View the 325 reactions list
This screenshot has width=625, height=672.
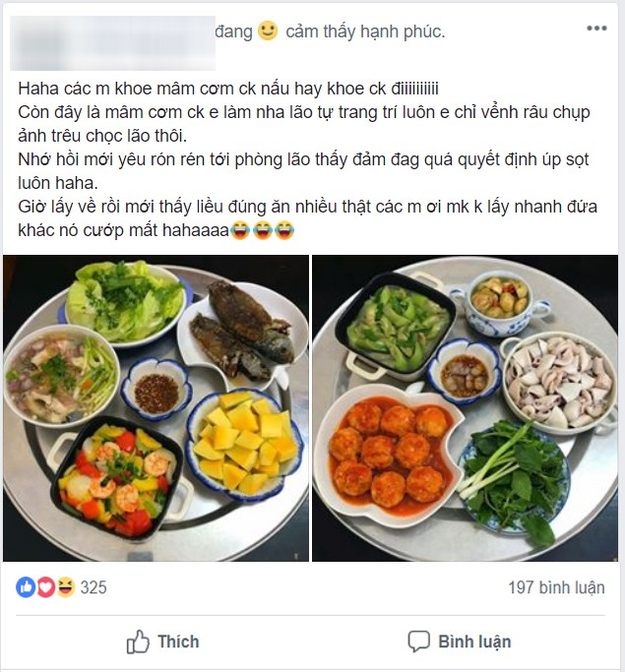tap(94, 587)
